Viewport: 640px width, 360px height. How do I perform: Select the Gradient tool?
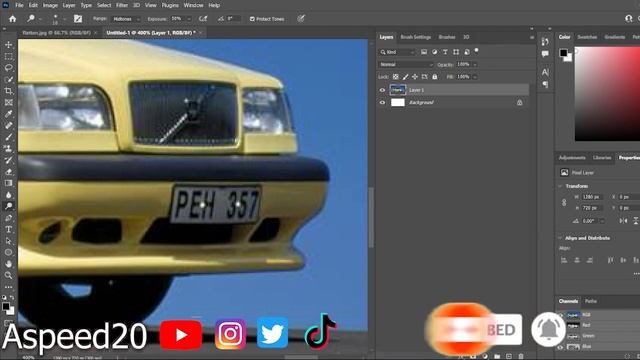(x=9, y=183)
